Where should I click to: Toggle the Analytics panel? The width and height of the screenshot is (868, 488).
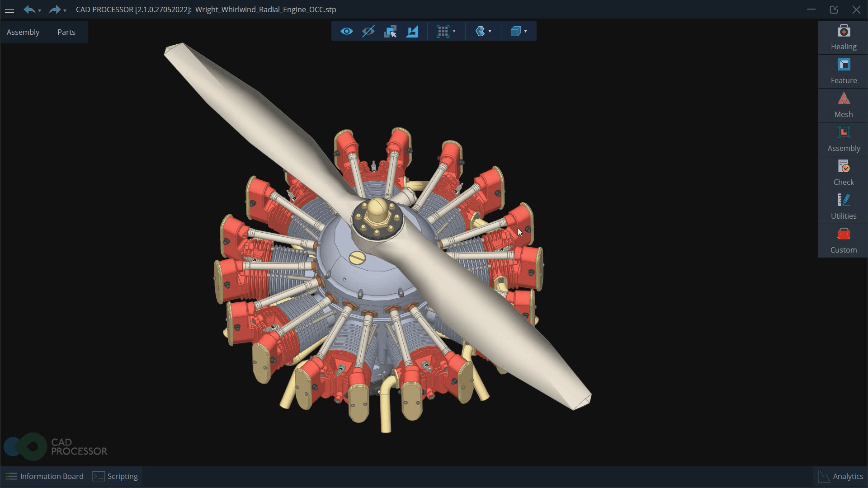point(841,476)
